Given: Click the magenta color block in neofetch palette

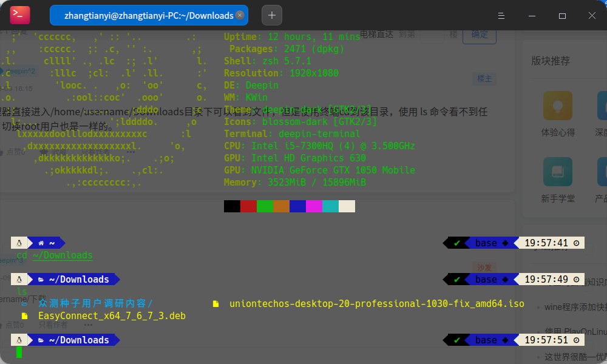Looking at the screenshot, I should click(314, 206).
